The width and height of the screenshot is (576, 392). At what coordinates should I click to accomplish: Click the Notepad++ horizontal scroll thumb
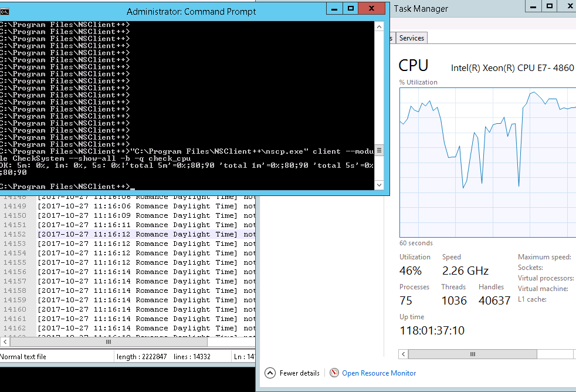point(107,342)
